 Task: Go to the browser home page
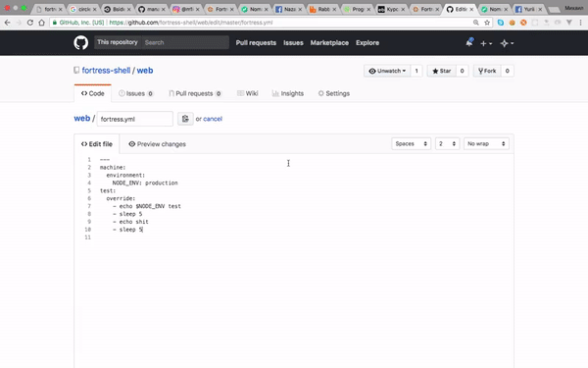click(41, 23)
